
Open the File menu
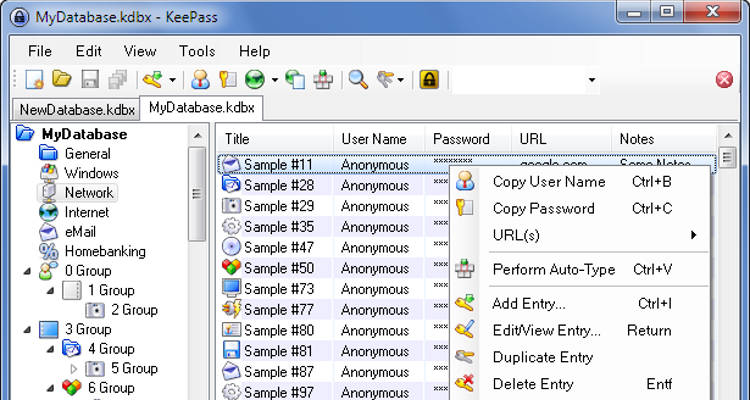40,51
